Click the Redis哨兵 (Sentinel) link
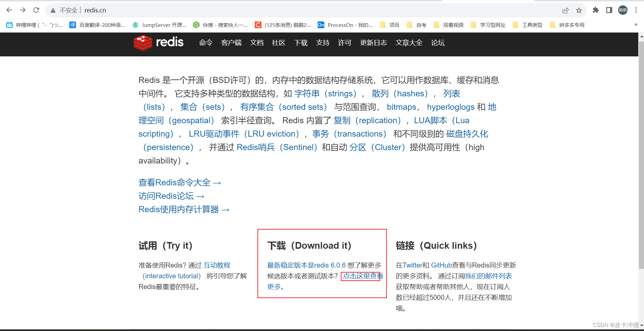 [277, 147]
